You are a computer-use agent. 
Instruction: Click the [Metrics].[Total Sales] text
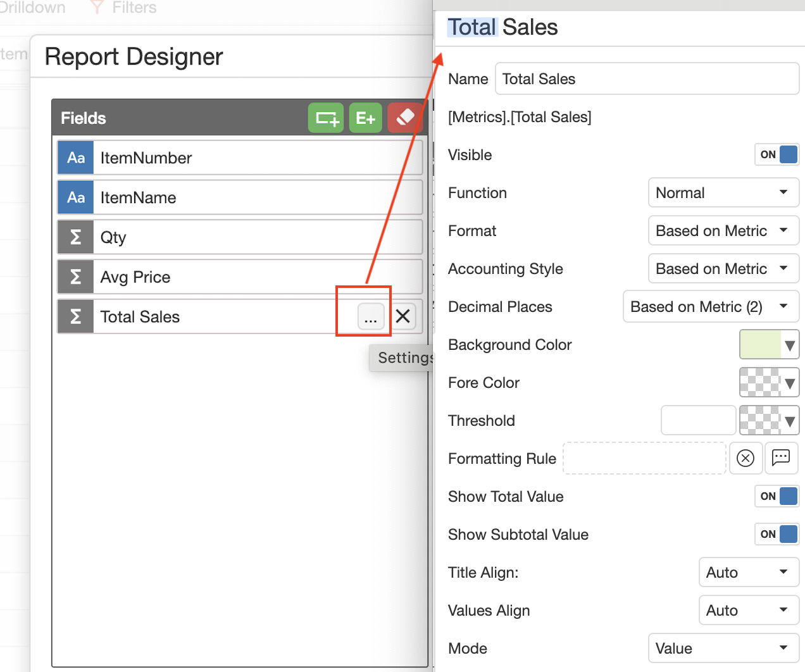coord(520,117)
